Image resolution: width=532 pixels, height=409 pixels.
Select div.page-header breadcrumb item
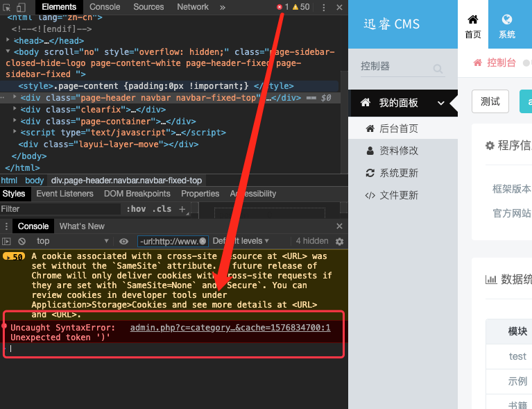pyautogui.click(x=126, y=181)
